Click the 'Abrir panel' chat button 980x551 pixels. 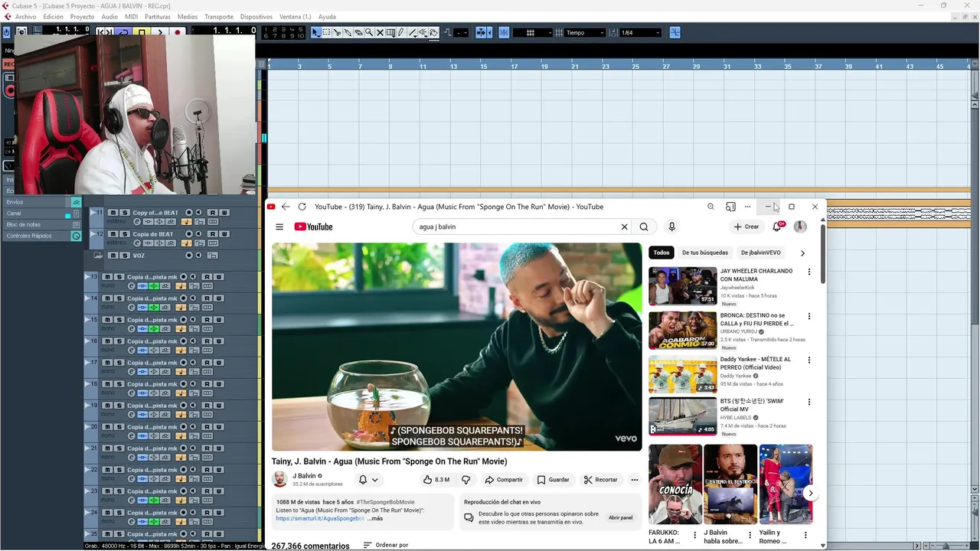tap(621, 518)
